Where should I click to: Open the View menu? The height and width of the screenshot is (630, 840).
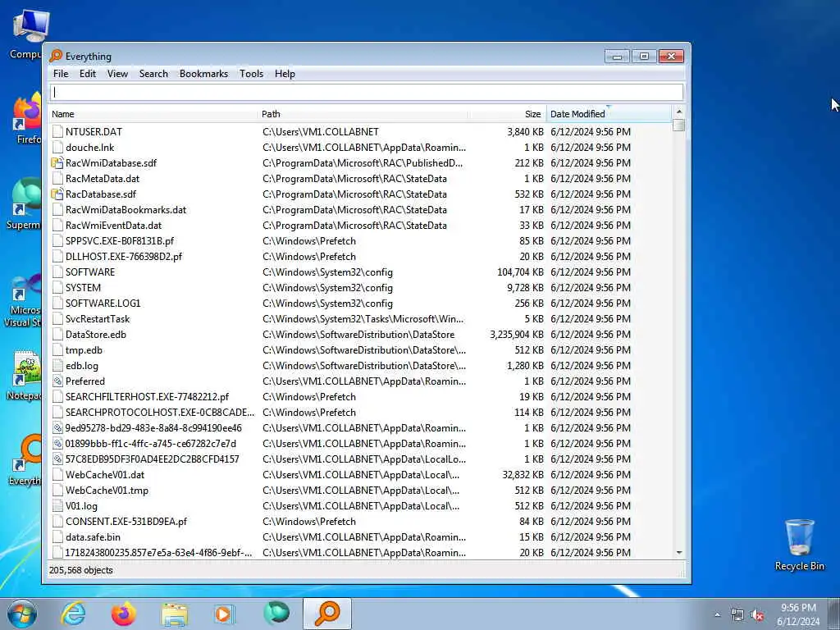click(117, 74)
